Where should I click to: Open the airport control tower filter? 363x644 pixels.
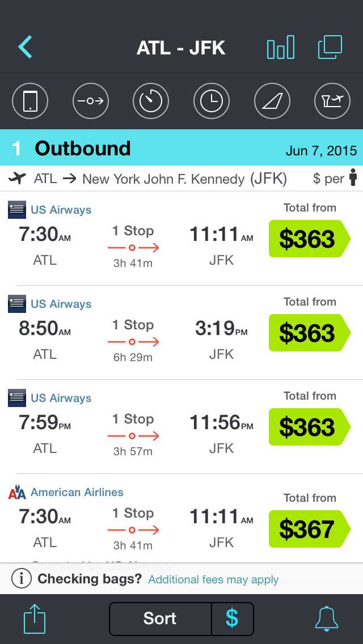332,101
